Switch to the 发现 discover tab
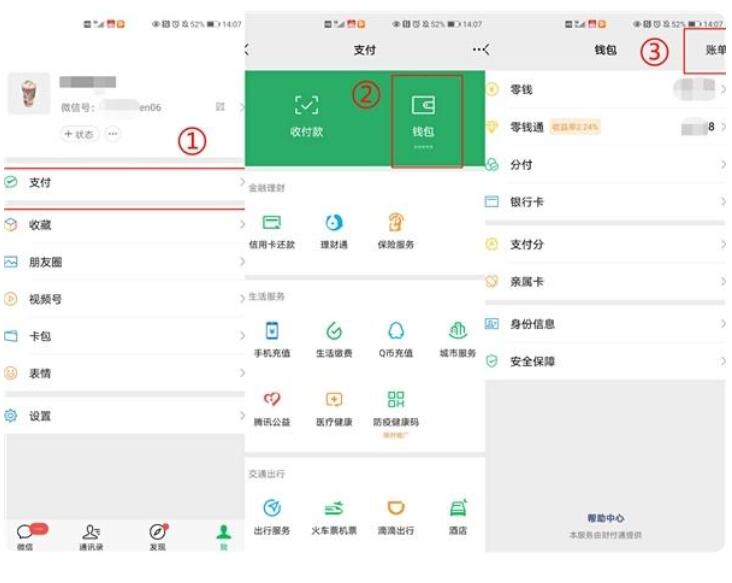The height and width of the screenshot is (583, 732). point(158,537)
